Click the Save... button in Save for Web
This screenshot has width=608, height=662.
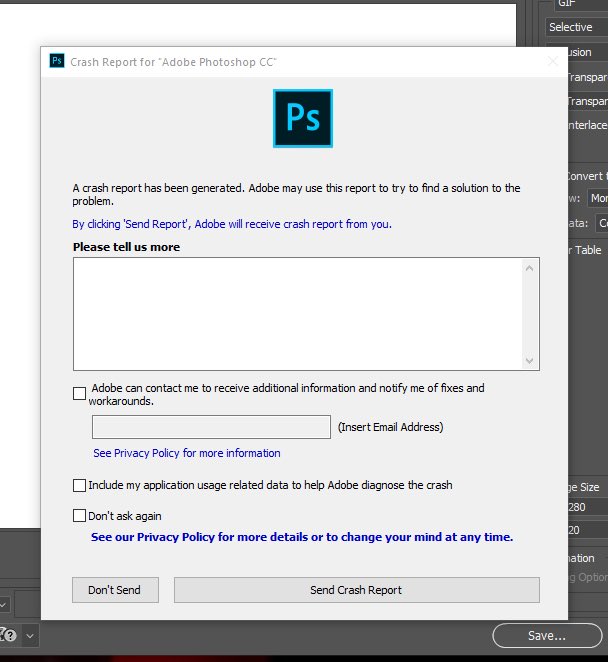[x=547, y=635]
